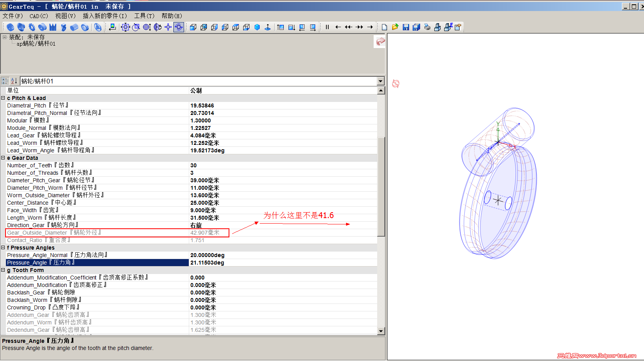The height and width of the screenshot is (361, 644).
Task: Switch to the solid shaded cube display
Action: coord(257,27)
